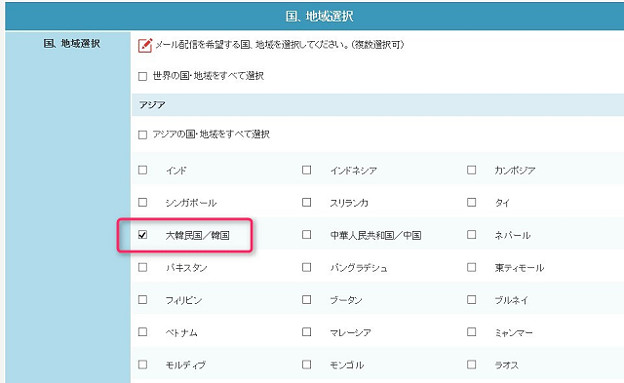Check the パキスタン checkbox
Screen dimensions: 624x383
[142, 267]
